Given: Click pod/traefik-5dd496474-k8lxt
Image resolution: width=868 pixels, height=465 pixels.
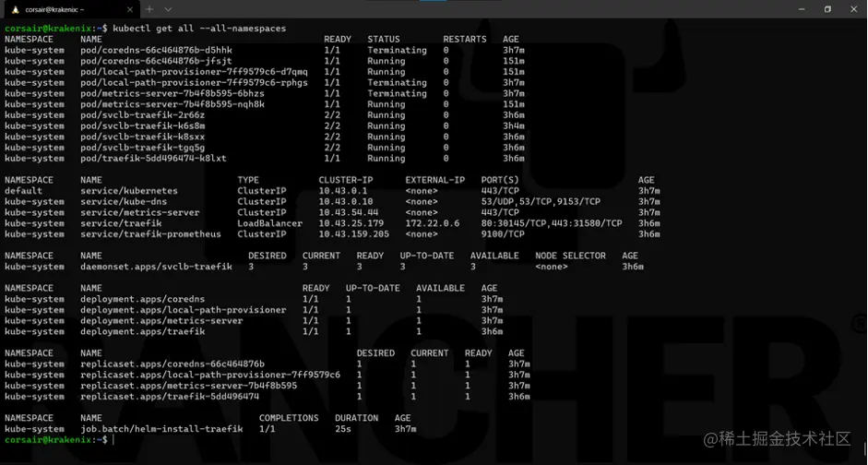Looking at the screenshot, I should tap(153, 159).
